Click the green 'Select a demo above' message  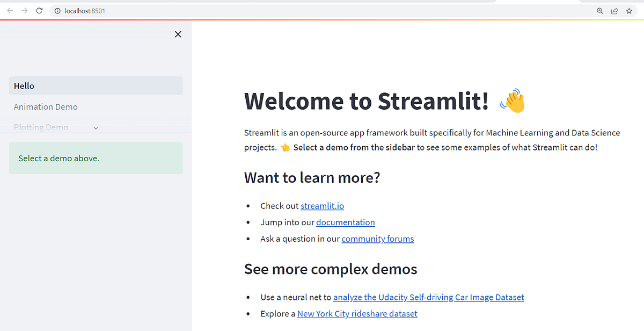pyautogui.click(x=96, y=158)
